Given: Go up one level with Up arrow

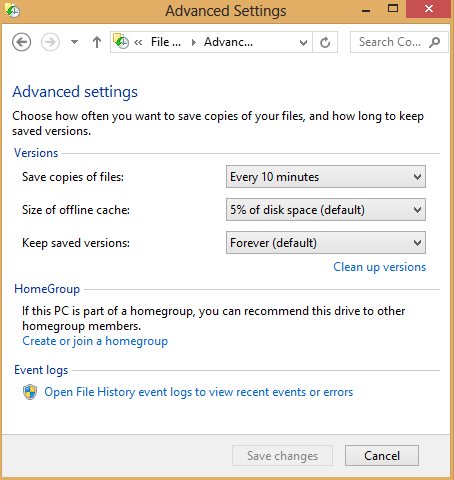Looking at the screenshot, I should (97, 42).
